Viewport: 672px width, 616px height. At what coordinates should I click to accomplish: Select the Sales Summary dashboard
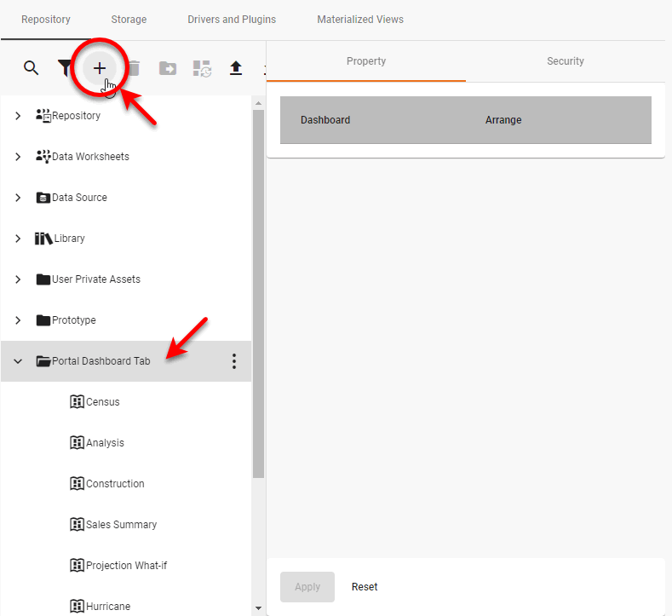point(121,525)
